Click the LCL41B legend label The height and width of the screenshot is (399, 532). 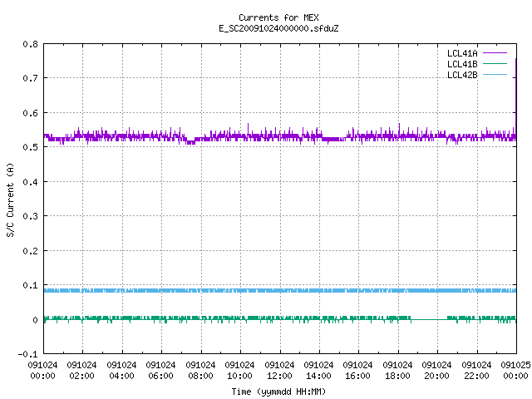click(x=462, y=64)
